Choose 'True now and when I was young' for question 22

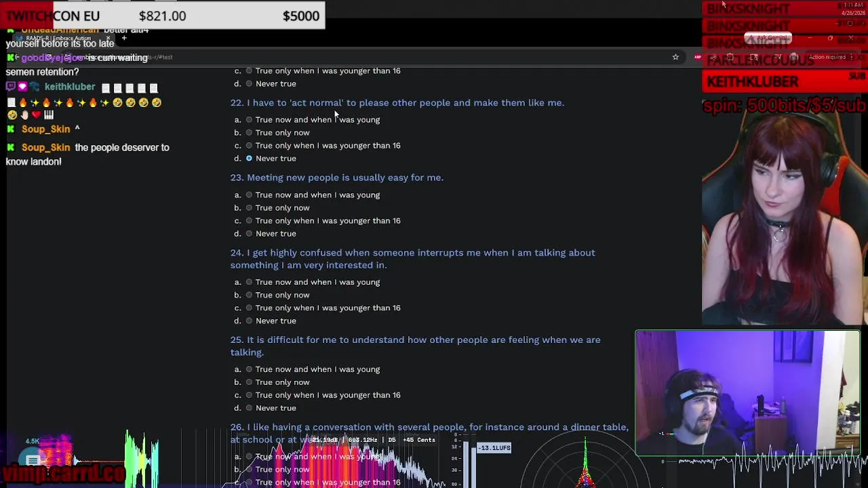pos(249,120)
